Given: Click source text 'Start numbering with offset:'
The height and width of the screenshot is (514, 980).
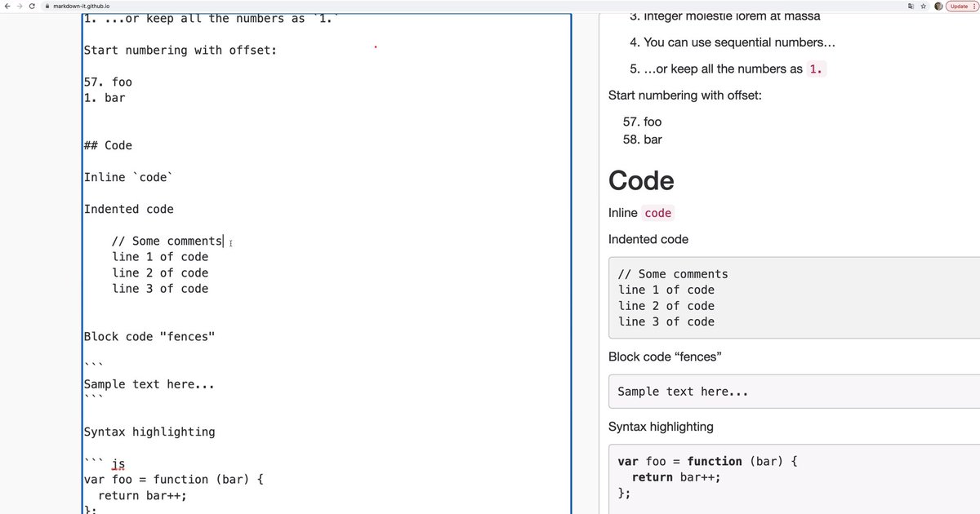Looking at the screenshot, I should pyautogui.click(x=180, y=50).
